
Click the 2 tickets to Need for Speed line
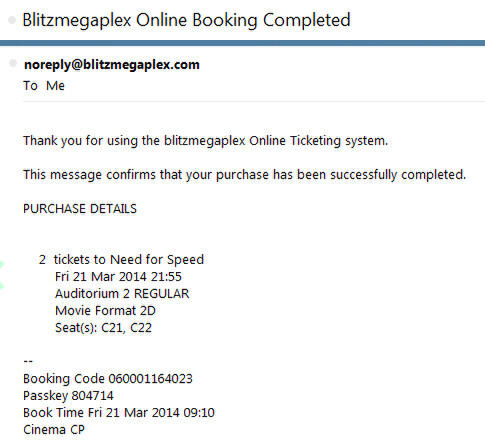[x=121, y=260]
